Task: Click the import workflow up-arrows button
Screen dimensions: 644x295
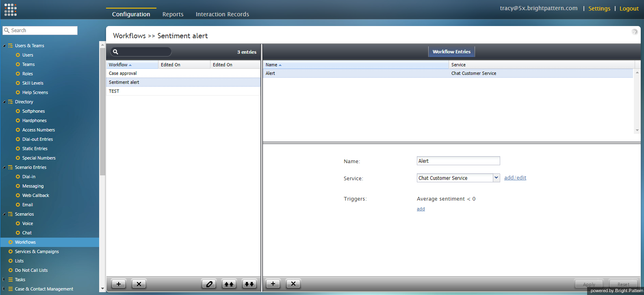Action: [x=229, y=284]
